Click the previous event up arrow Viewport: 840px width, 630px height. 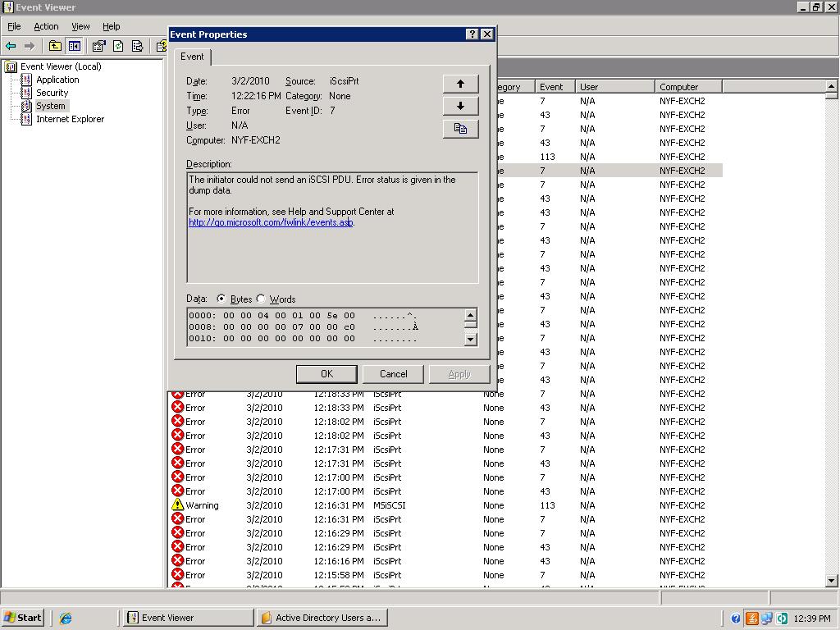460,83
